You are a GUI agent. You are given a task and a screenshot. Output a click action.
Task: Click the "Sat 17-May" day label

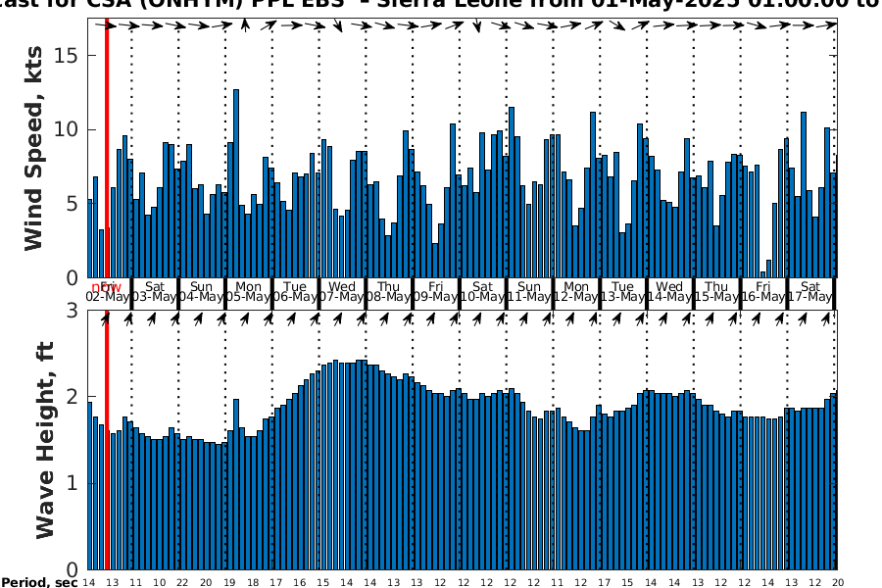click(809, 291)
